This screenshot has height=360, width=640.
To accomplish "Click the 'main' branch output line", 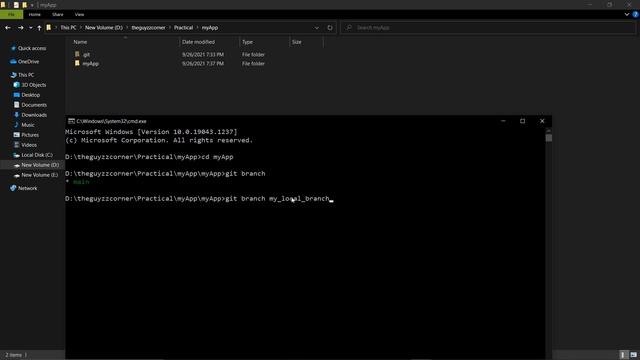I will click(81, 182).
